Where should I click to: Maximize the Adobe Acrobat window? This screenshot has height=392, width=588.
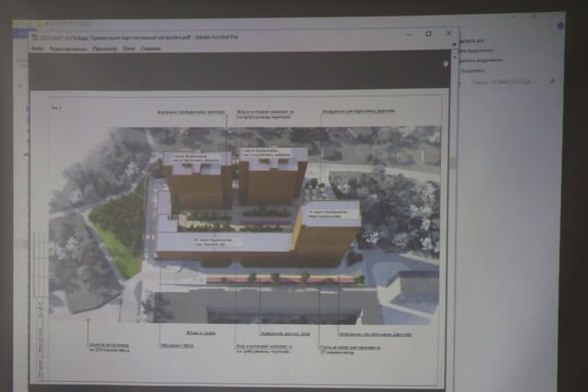coord(429,34)
